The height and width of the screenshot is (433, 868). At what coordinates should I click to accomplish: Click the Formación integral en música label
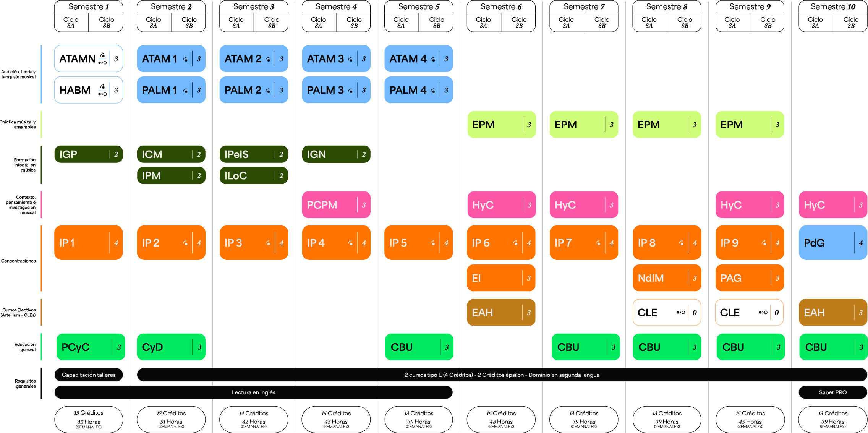[x=24, y=165]
